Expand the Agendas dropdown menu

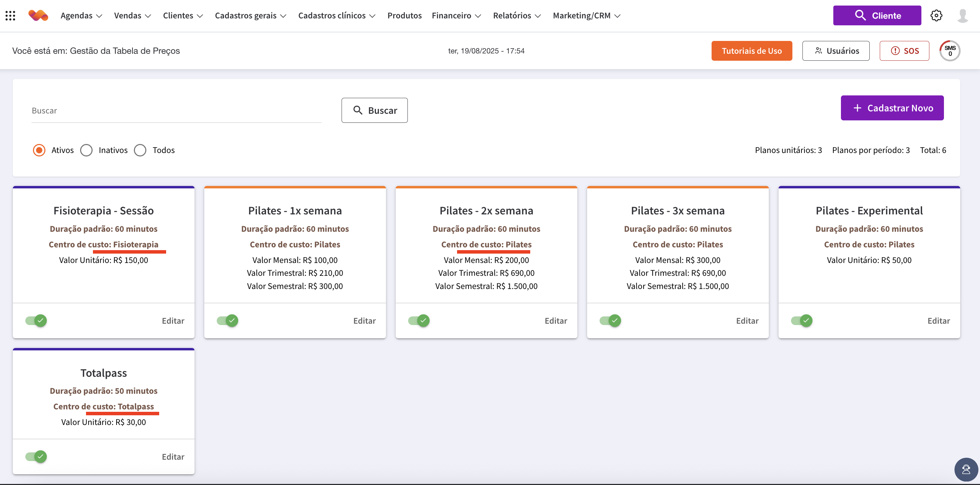point(81,16)
